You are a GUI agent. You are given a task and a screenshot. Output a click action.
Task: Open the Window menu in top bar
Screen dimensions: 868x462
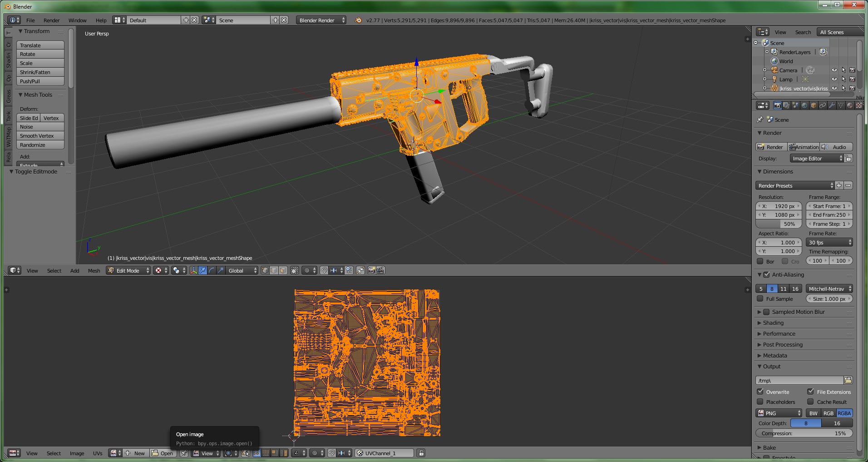(x=77, y=20)
